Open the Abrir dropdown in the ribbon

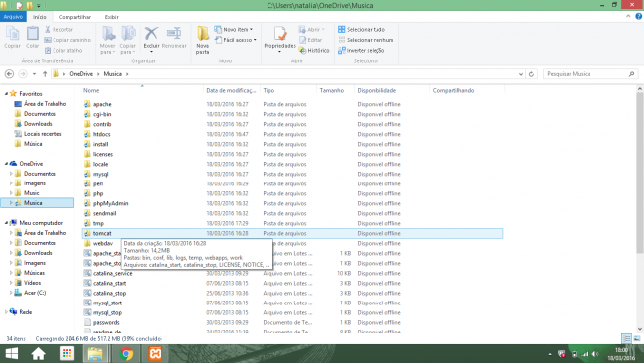312,29
